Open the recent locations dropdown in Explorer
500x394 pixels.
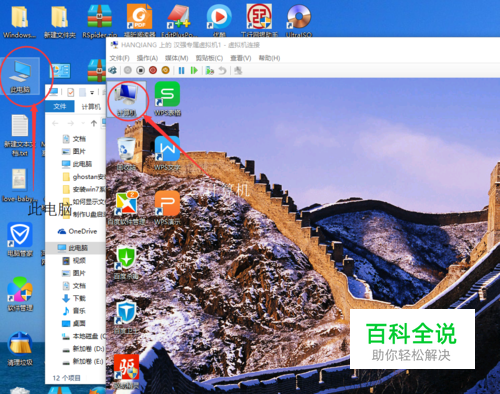[x=83, y=124]
